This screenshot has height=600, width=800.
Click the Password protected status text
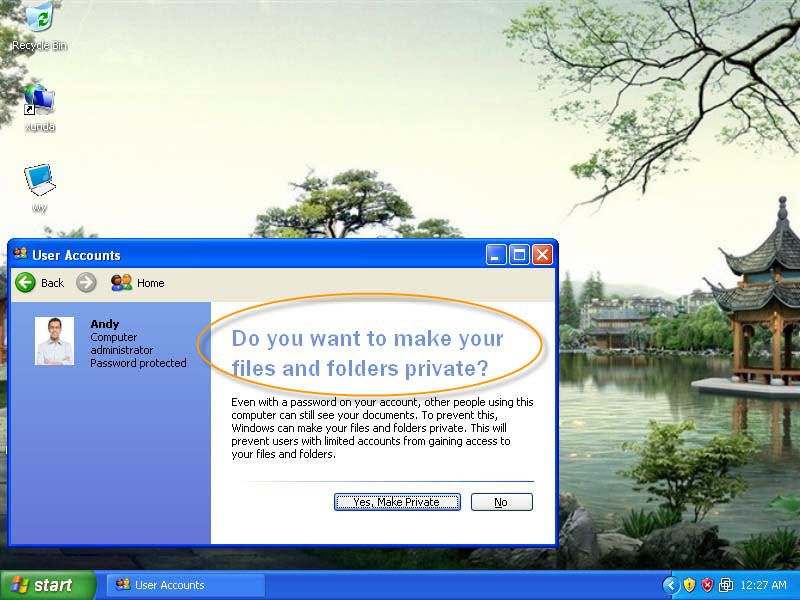[138, 363]
